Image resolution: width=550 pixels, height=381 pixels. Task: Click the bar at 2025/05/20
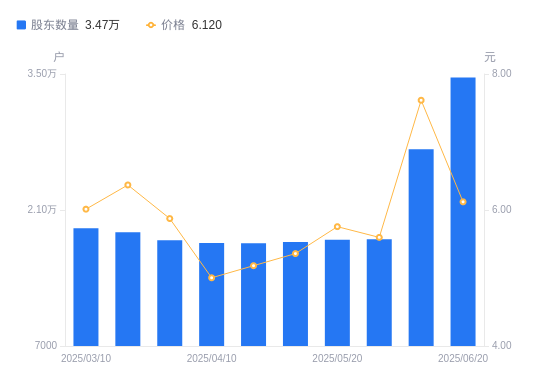click(337, 293)
